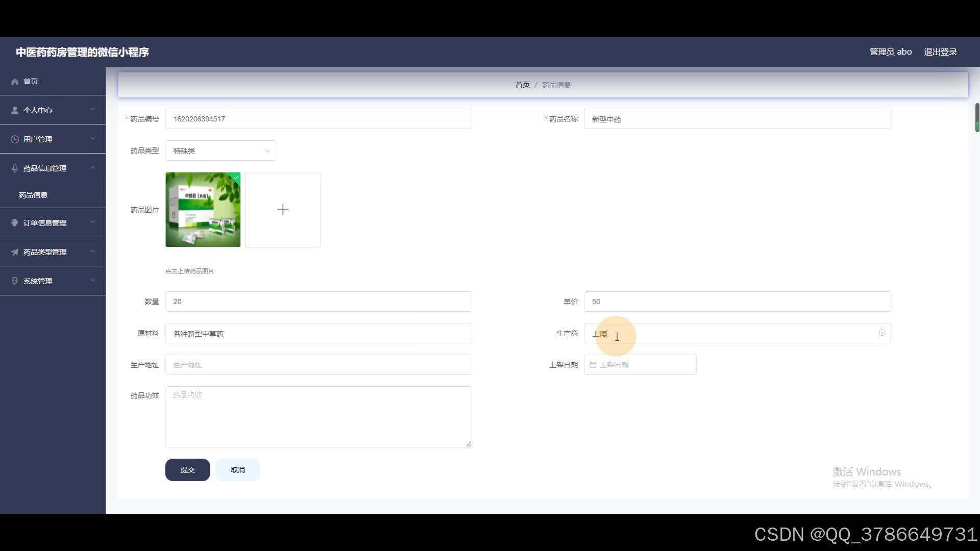Click the home icon in the sidebar
This screenshot has width=980, height=551.
[15, 82]
